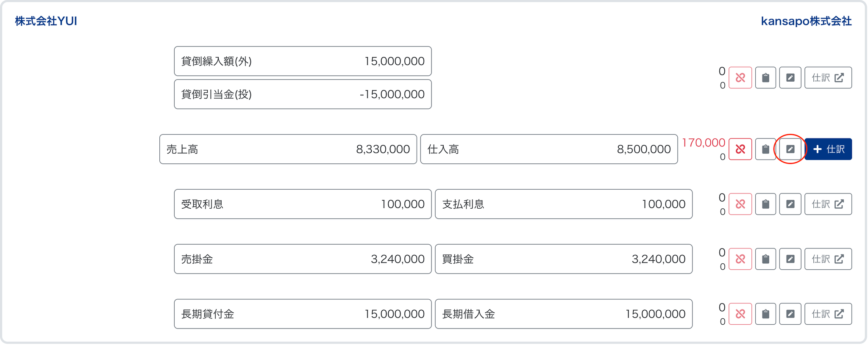Open 仕訳 link for 受取利息 row

pyautogui.click(x=828, y=204)
